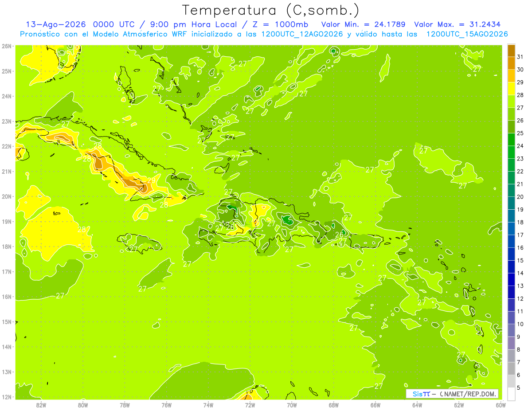
Task: Click the "70W" longitude axis label
Action: click(292, 405)
